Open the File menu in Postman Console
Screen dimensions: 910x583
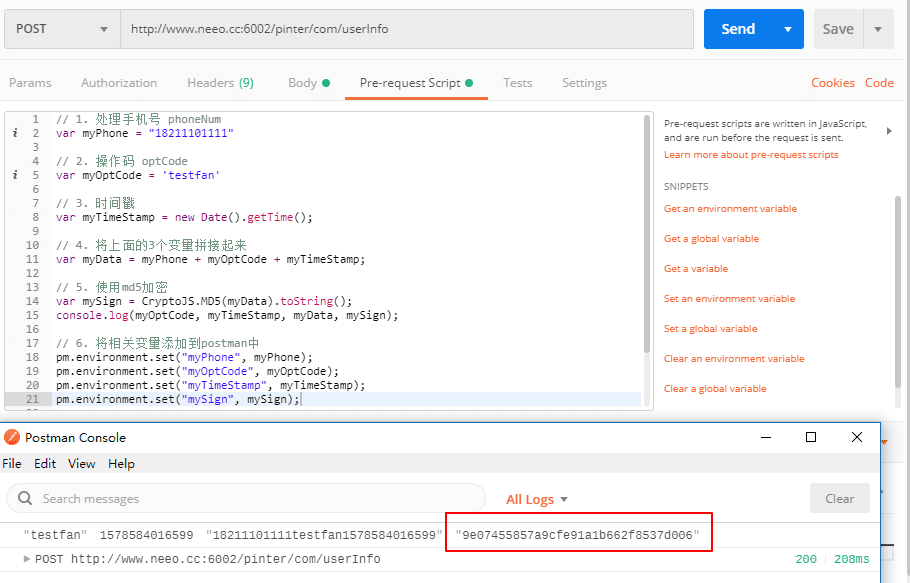coord(12,463)
